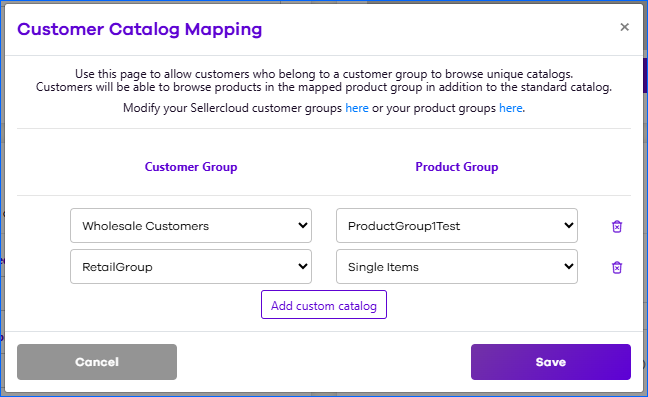Open the Single Items product group dropdown
Screen dimensions: 648x397
tap(457, 266)
